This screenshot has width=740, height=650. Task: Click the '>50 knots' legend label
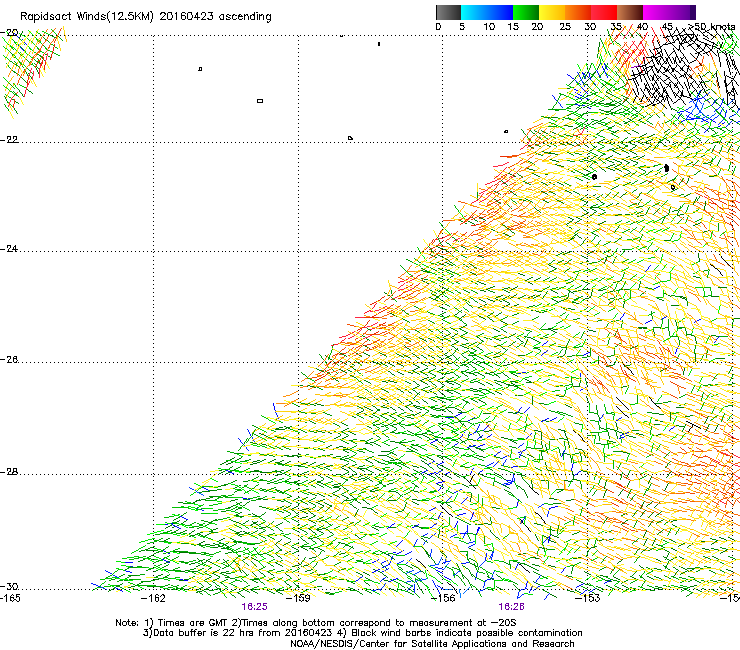pos(712,27)
